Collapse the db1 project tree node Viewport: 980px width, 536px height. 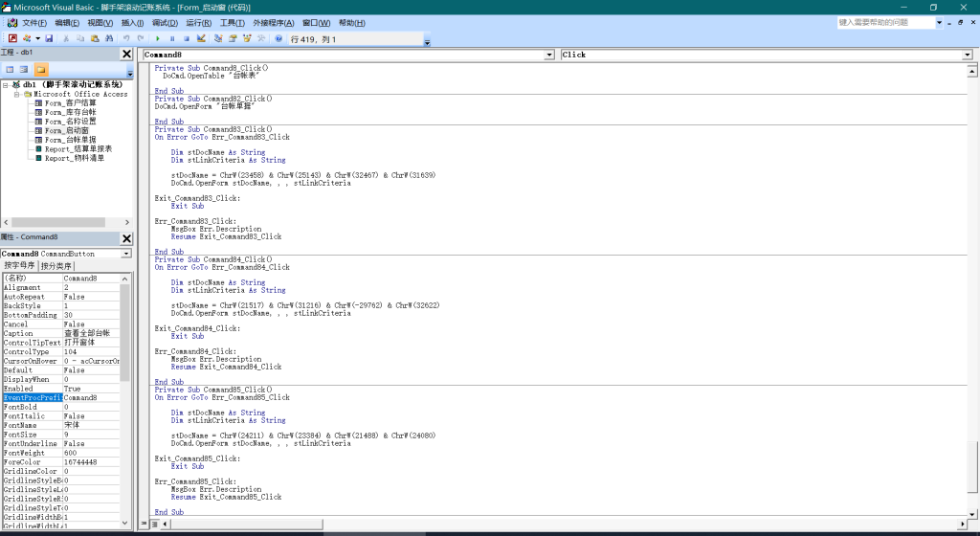(x=6, y=84)
